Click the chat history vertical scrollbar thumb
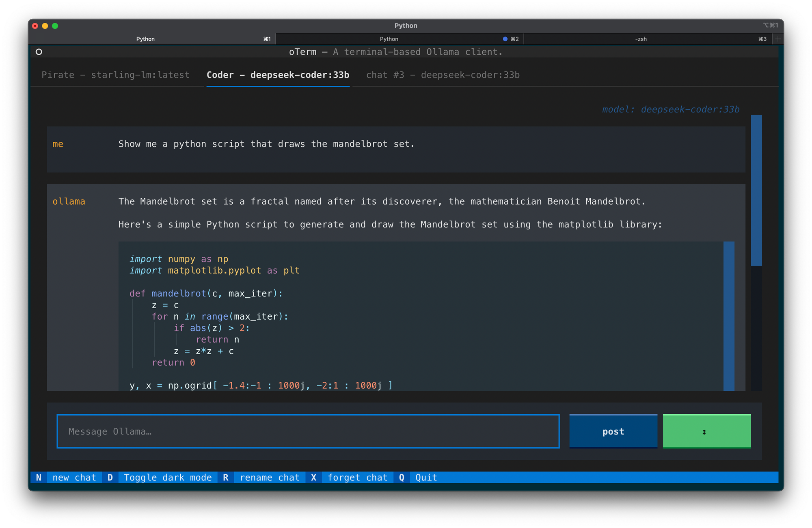812x528 pixels. pyautogui.click(x=756, y=191)
